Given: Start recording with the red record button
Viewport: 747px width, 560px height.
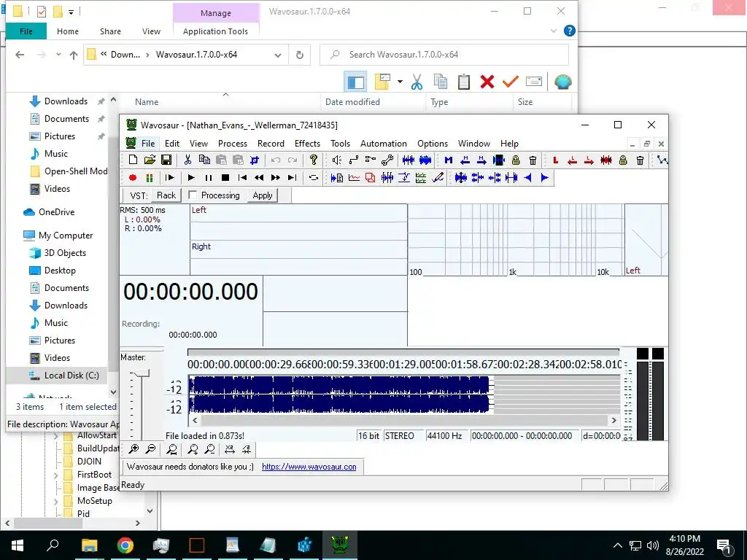Looking at the screenshot, I should pos(133,178).
